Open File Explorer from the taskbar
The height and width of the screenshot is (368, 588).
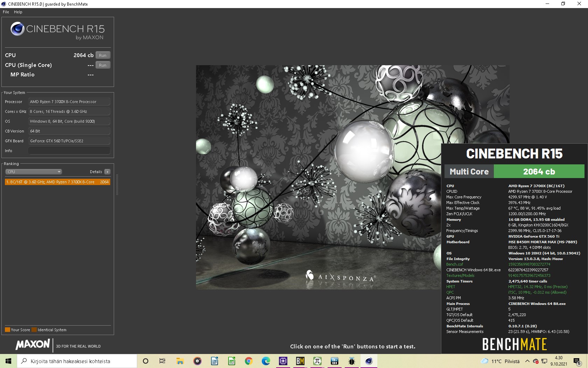click(x=180, y=361)
